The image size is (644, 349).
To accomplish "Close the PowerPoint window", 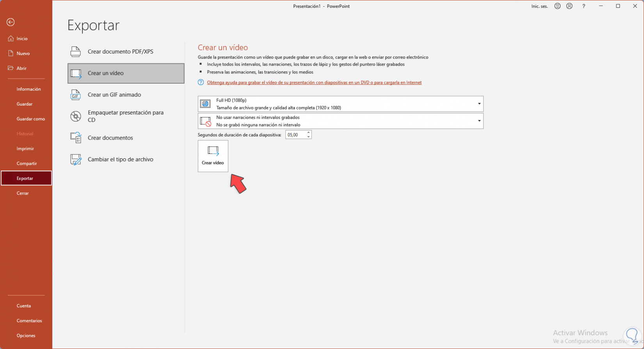I will click(x=635, y=6).
